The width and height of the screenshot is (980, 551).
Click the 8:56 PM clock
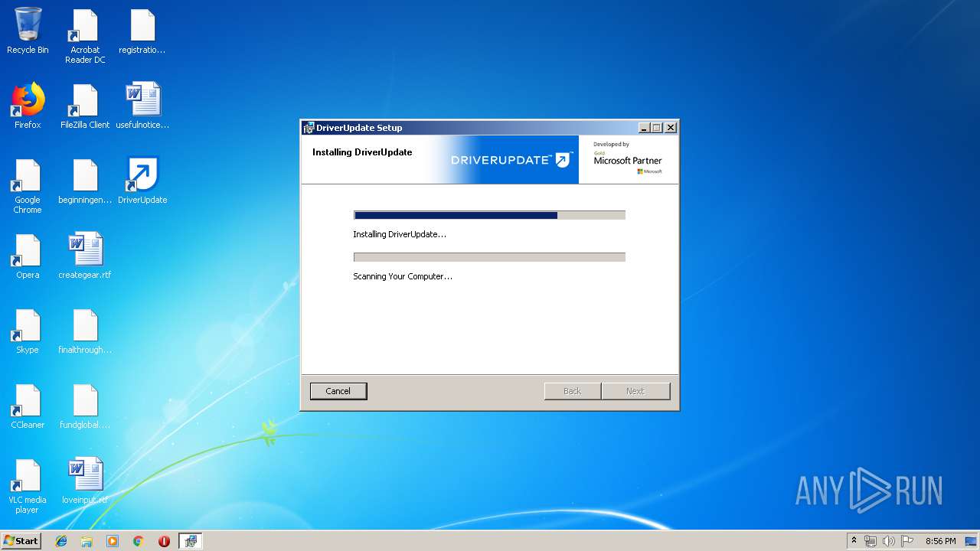coord(940,541)
